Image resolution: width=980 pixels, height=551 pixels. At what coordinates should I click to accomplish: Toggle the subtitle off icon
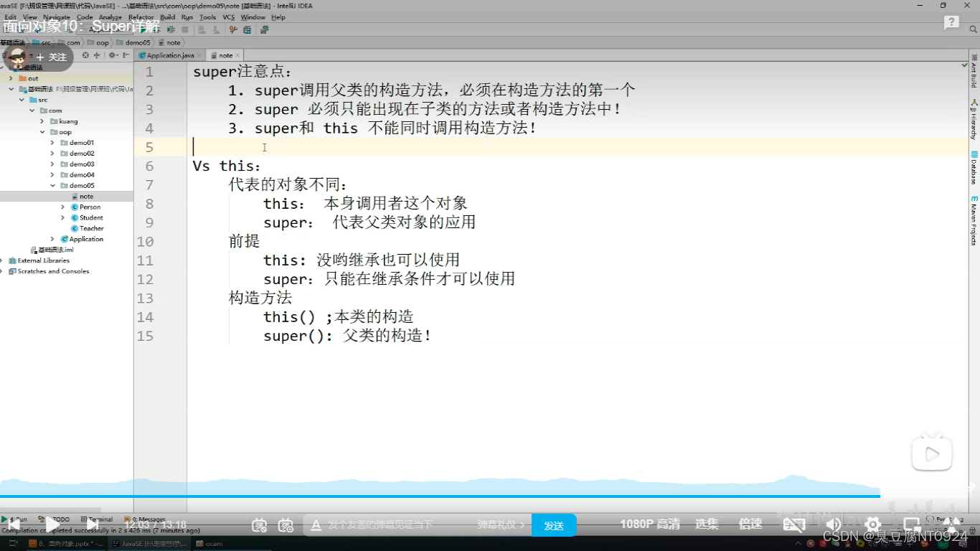coord(794,524)
